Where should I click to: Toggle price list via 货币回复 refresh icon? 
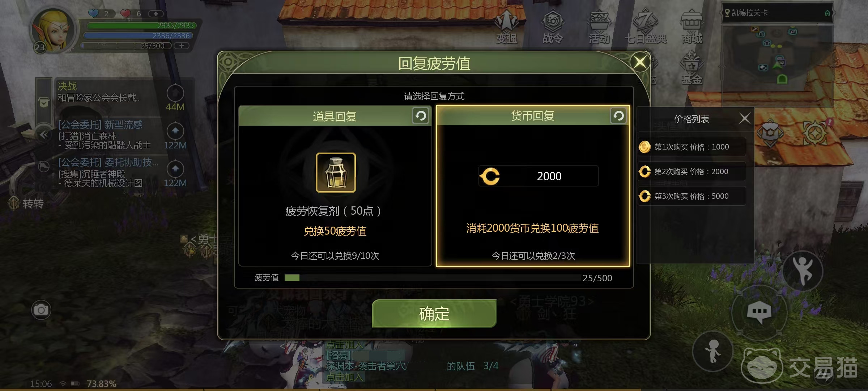(x=618, y=116)
